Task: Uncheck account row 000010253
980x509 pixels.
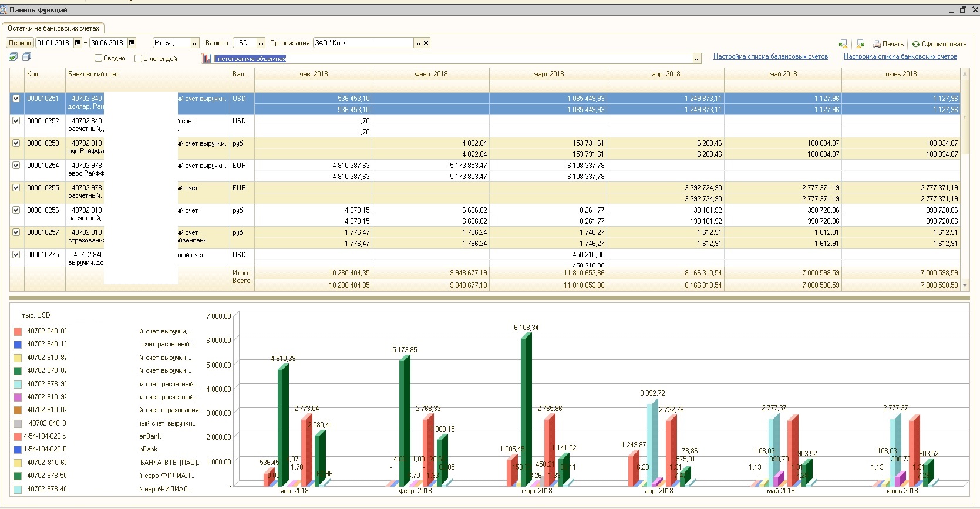Action: (x=16, y=143)
